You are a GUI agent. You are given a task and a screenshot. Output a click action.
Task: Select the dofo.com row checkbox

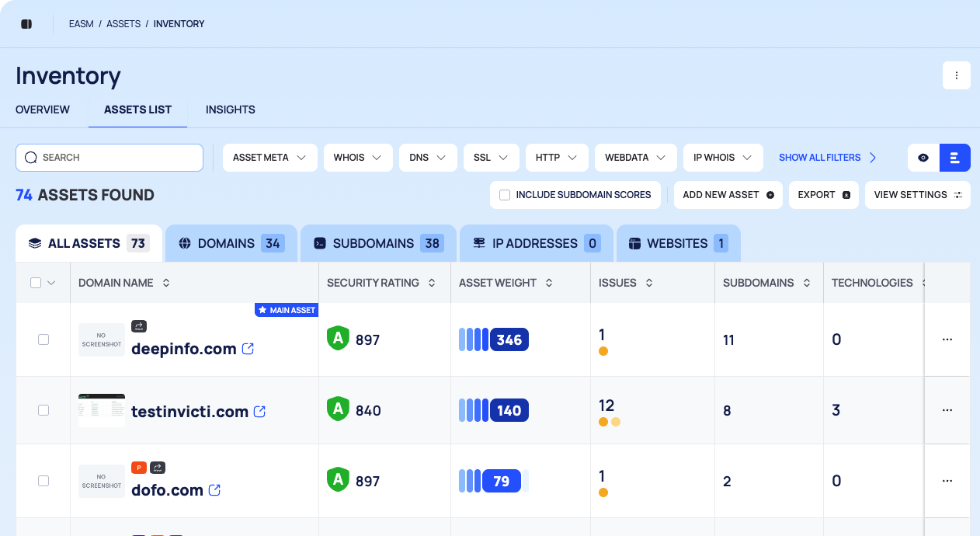point(43,481)
